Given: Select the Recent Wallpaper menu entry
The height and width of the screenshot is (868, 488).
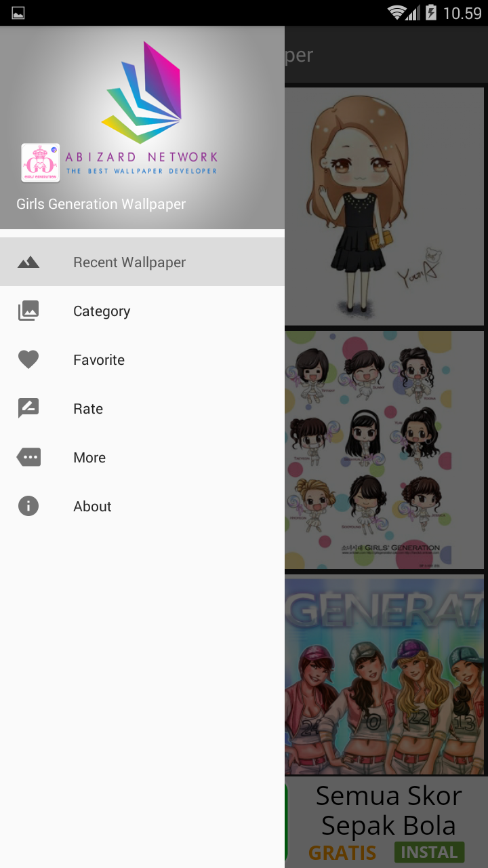Looking at the screenshot, I should pos(142,262).
